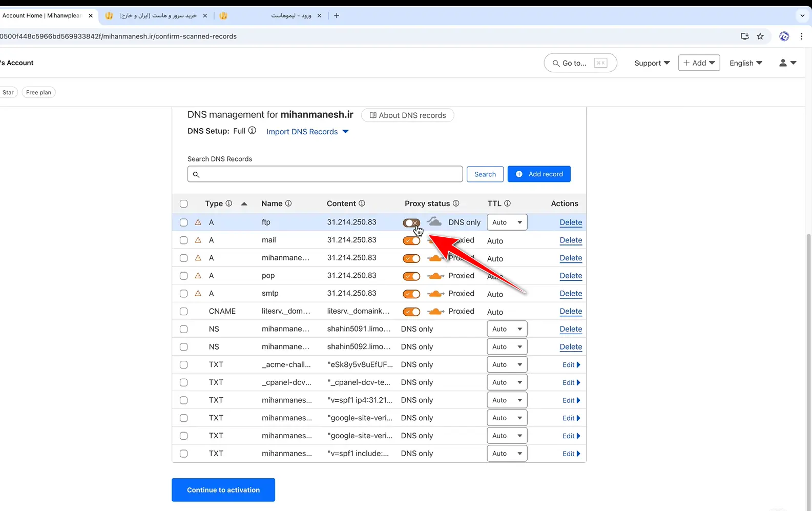This screenshot has width=812, height=511.
Task: Toggle proxy switch for ftp record
Action: (411, 222)
